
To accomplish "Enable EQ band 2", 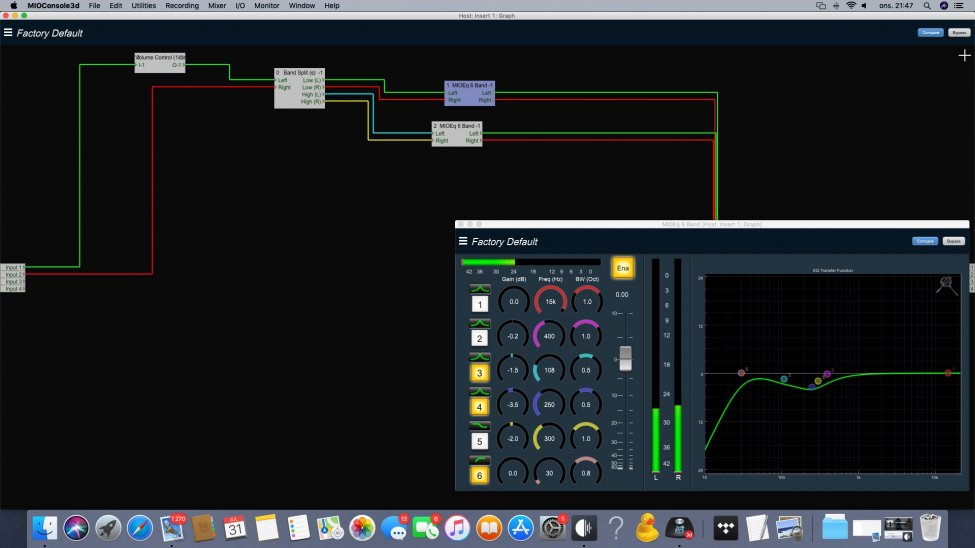I will point(480,338).
